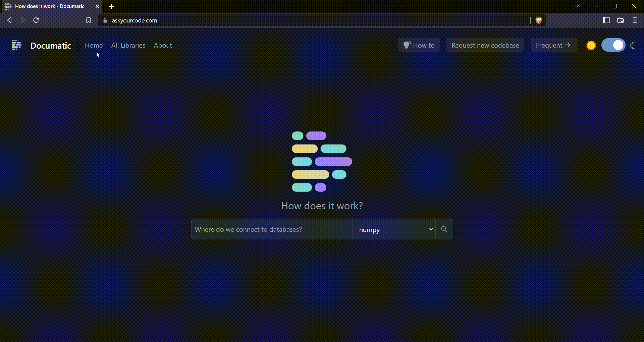Viewport: 644px width, 342px height.
Task: Open the Frequent questions button
Action: [554, 45]
